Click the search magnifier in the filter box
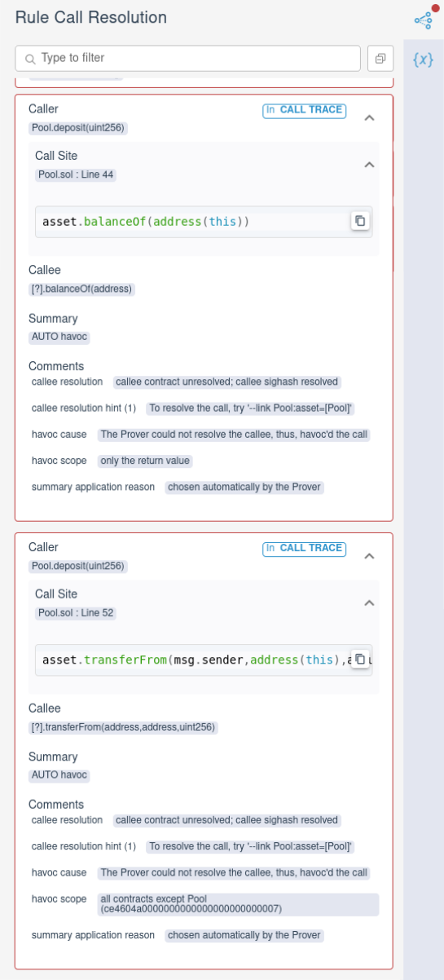 point(30,59)
